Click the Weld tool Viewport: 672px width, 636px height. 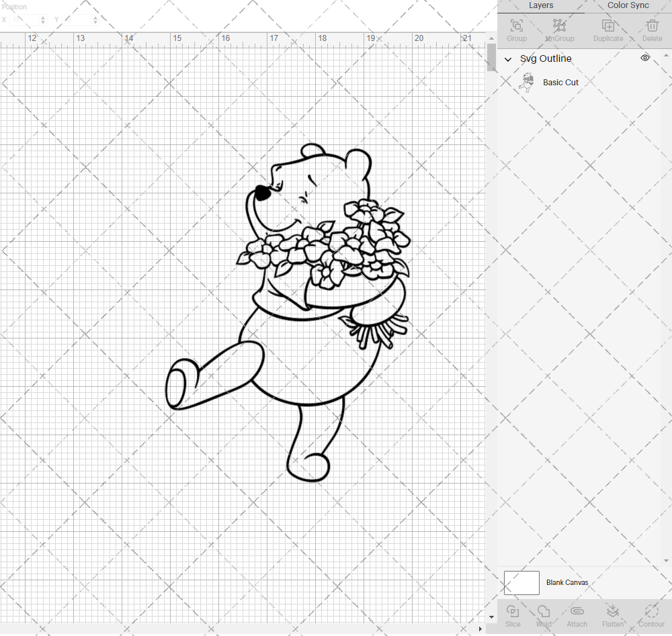543,615
